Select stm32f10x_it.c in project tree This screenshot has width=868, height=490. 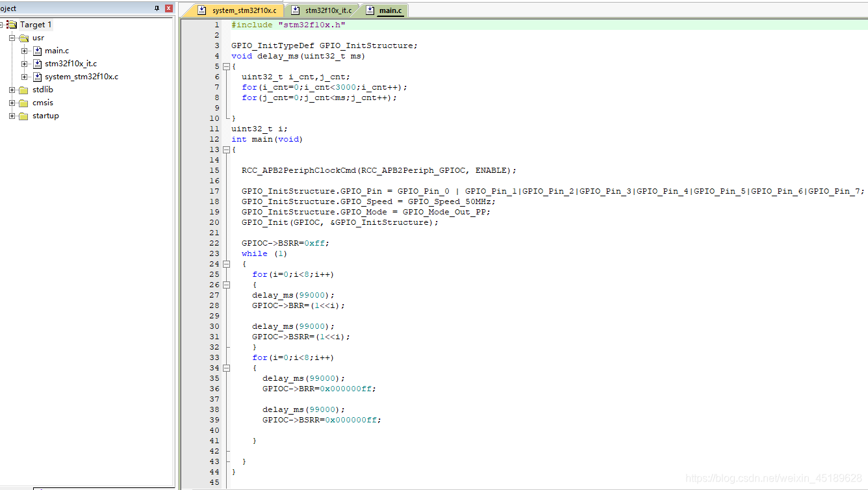[71, 64]
